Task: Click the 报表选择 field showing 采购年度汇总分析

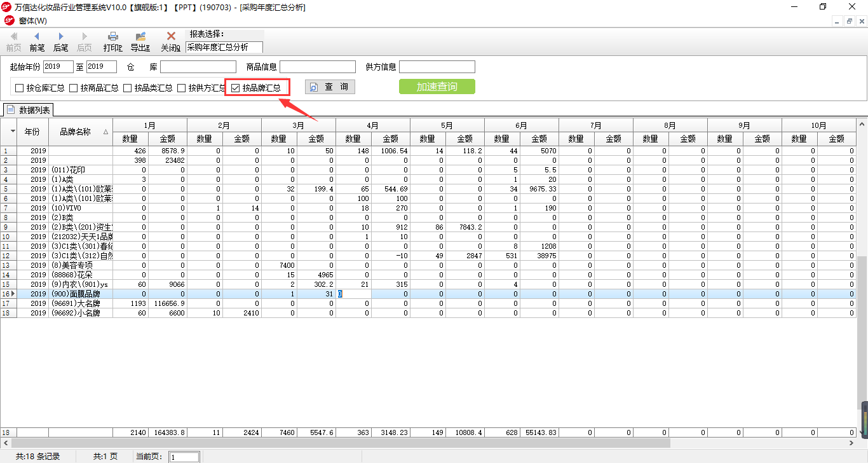Action: coord(224,47)
